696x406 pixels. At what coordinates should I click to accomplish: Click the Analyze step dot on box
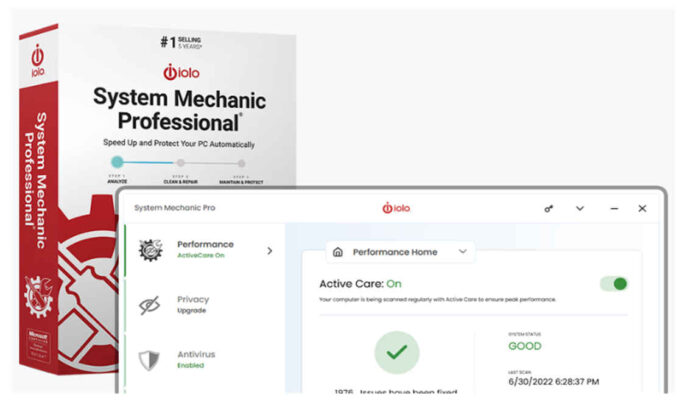[x=117, y=162]
